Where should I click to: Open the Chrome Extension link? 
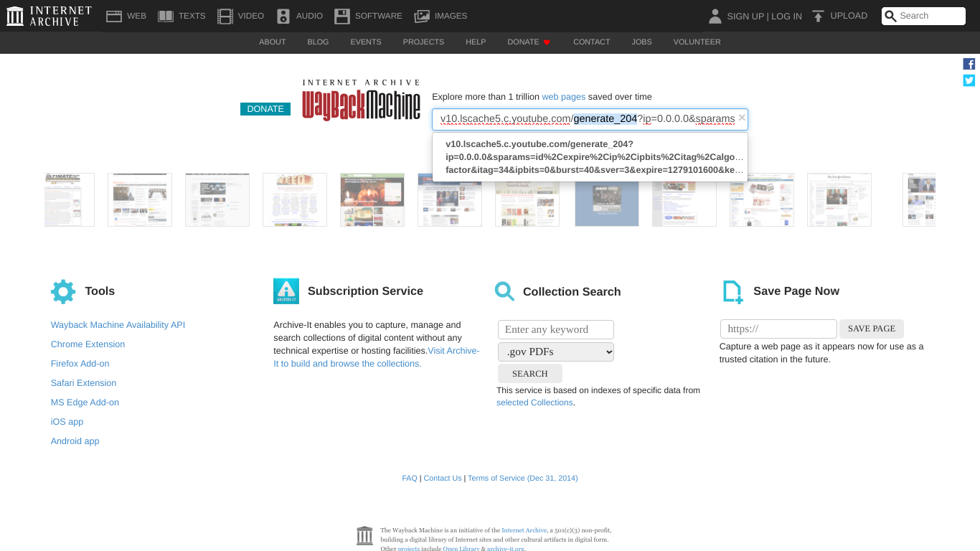click(88, 344)
